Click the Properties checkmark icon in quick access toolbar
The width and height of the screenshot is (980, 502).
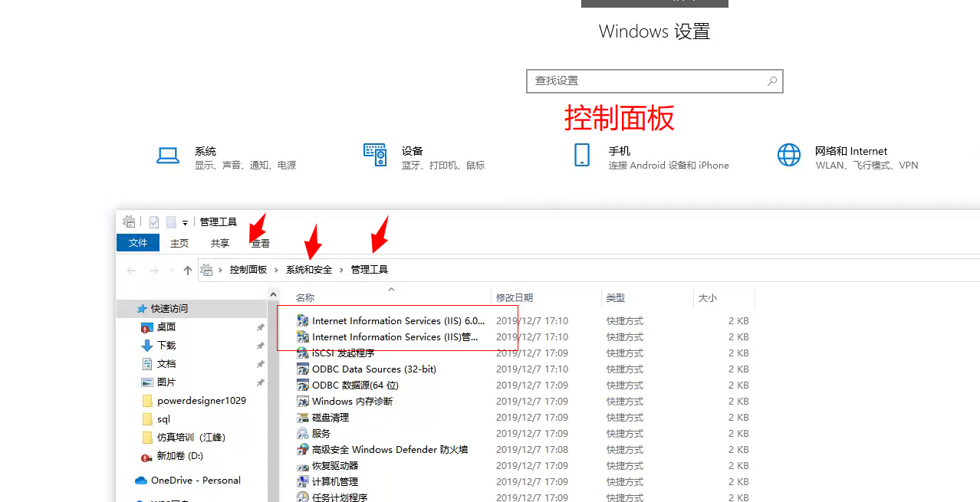154,222
